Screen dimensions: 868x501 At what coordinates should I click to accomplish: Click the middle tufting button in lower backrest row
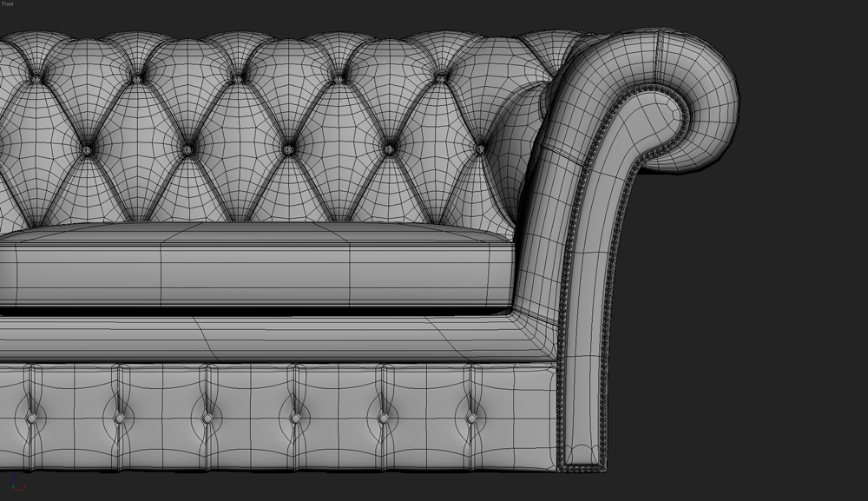(288, 149)
